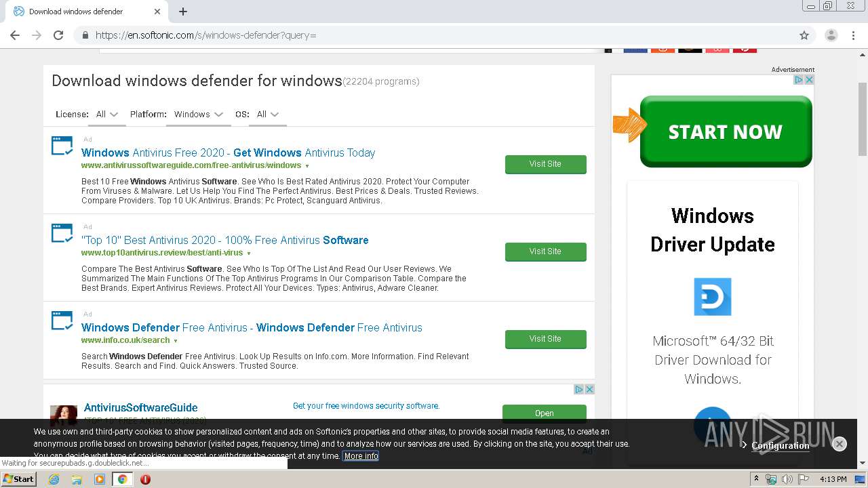The width and height of the screenshot is (868, 488).
Task: Open AdChoices on AntivirusSoftwareGuide banner
Action: click(x=579, y=389)
